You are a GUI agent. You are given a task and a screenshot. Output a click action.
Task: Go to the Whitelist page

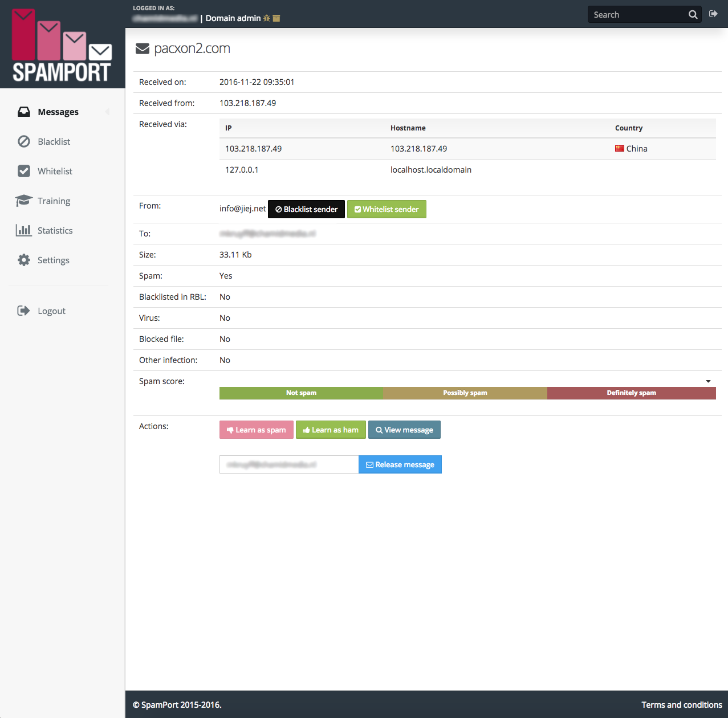click(55, 171)
